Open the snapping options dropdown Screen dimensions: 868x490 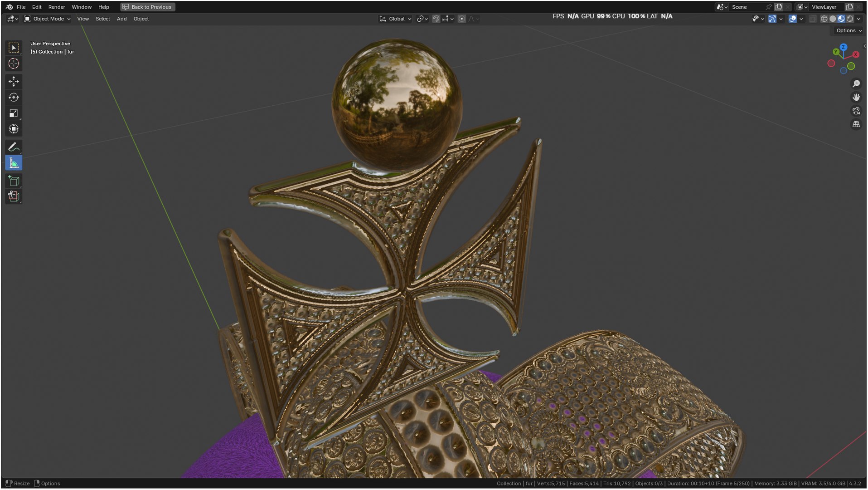point(447,19)
